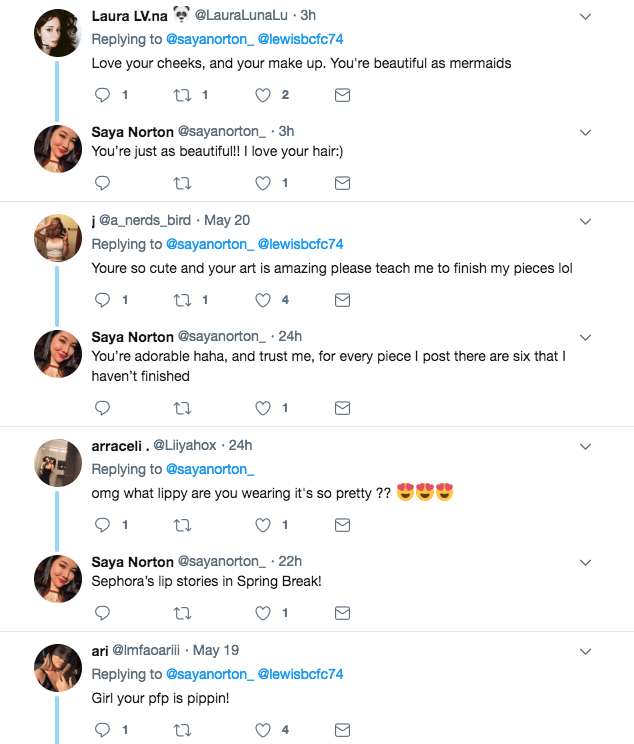Screen dimensions: 634x744
Task: Open the @sayanorton_ mention in arraceli's tweet
Action: click(210, 469)
